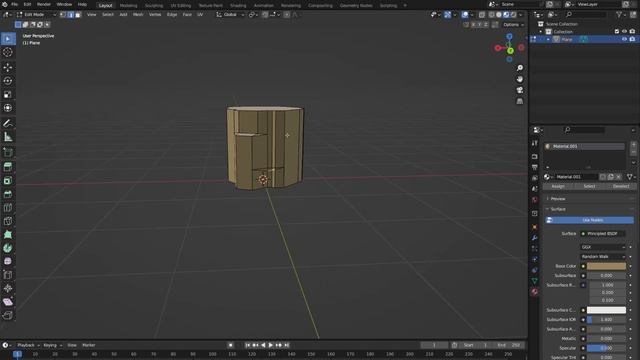
Task: Click the play animation button
Action: [270, 345]
